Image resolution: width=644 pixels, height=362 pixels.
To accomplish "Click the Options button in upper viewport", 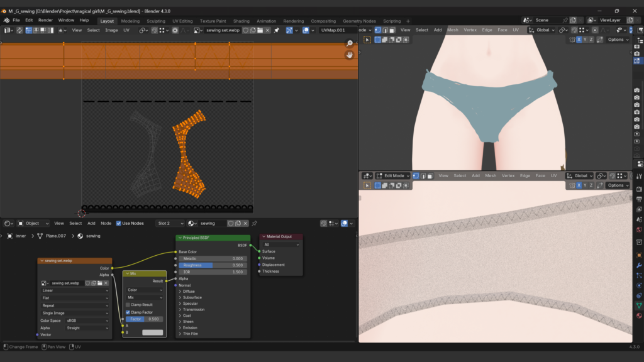I will [x=618, y=40].
